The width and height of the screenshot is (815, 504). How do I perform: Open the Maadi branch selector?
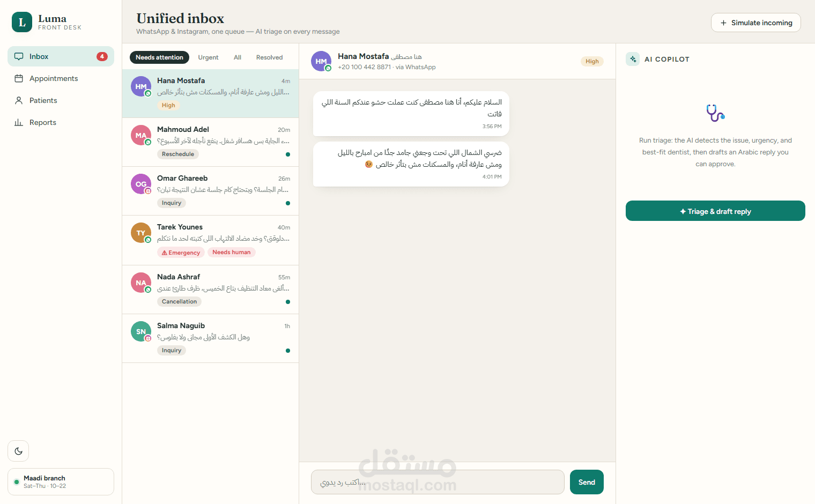61,481
